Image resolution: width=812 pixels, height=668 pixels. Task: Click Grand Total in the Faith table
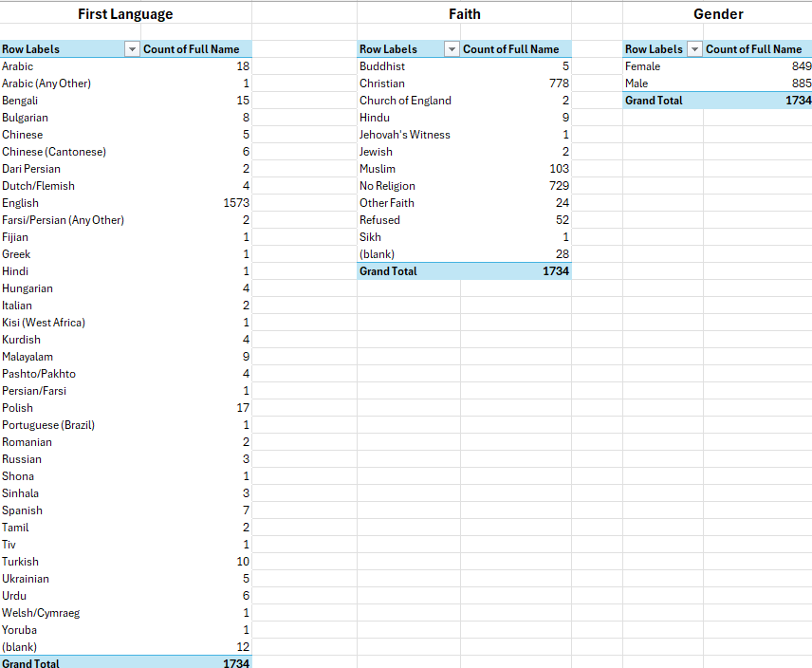(388, 271)
